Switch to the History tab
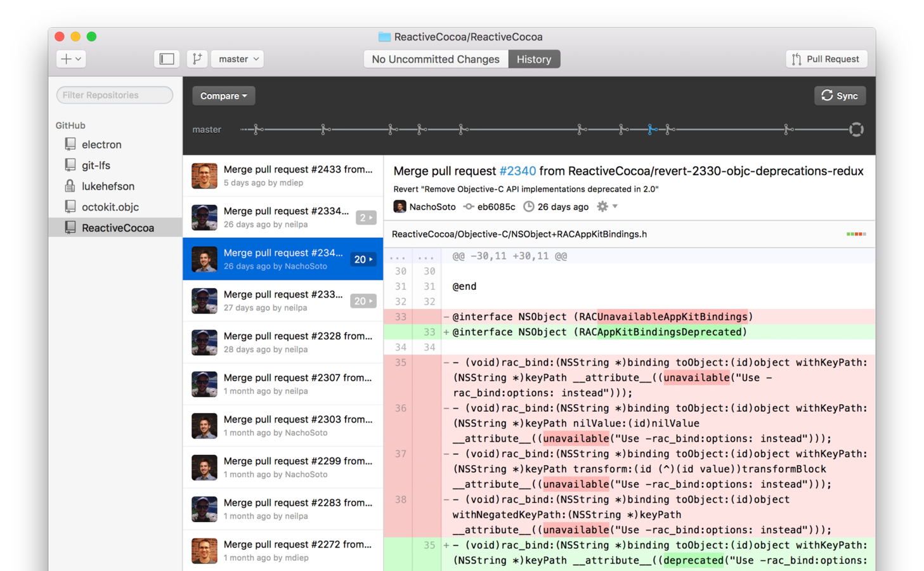The height and width of the screenshot is (571, 924). point(534,59)
